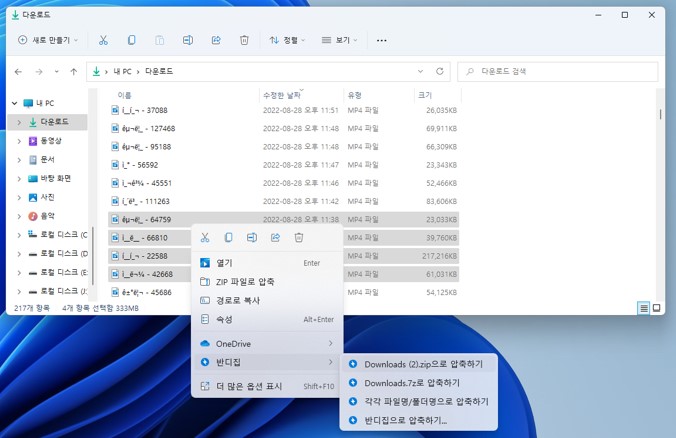Select the file ending in 95188
This screenshot has width=676, height=438.
[x=283, y=147]
